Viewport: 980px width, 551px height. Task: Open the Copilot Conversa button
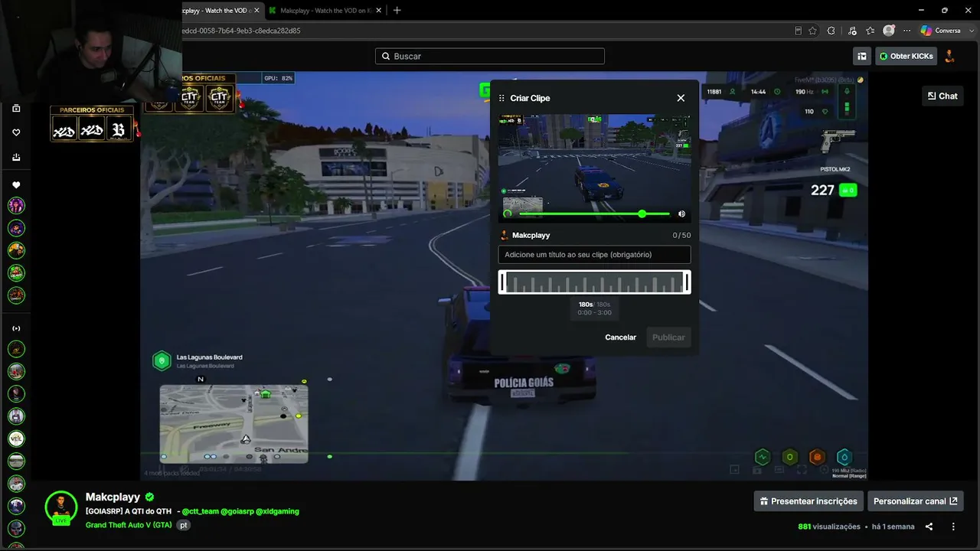pos(941,31)
